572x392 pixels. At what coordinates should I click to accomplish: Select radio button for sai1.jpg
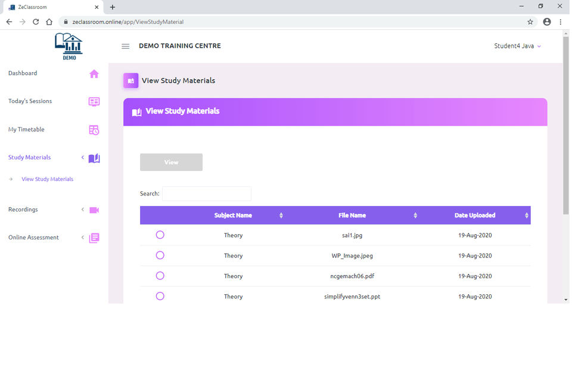(x=160, y=235)
